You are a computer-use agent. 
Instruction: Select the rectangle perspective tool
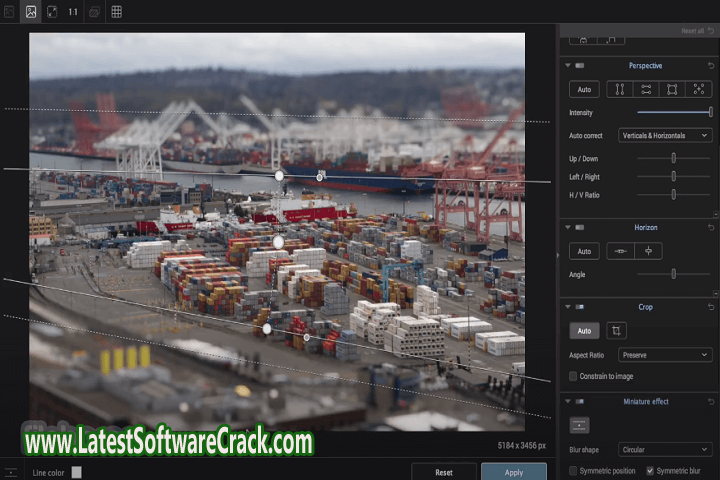(x=673, y=89)
